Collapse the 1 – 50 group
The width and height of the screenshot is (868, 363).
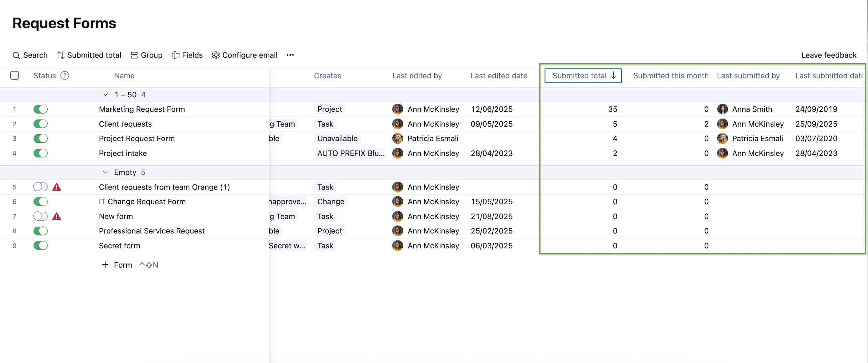pyautogui.click(x=105, y=95)
